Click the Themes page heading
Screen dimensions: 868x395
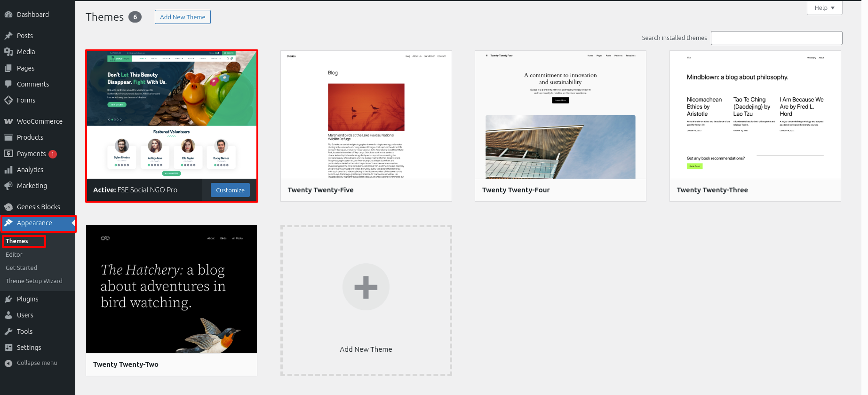(104, 17)
